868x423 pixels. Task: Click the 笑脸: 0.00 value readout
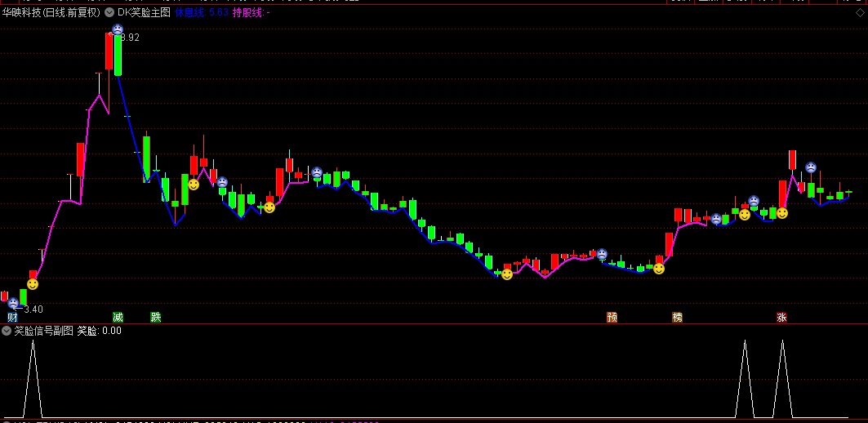(x=99, y=331)
